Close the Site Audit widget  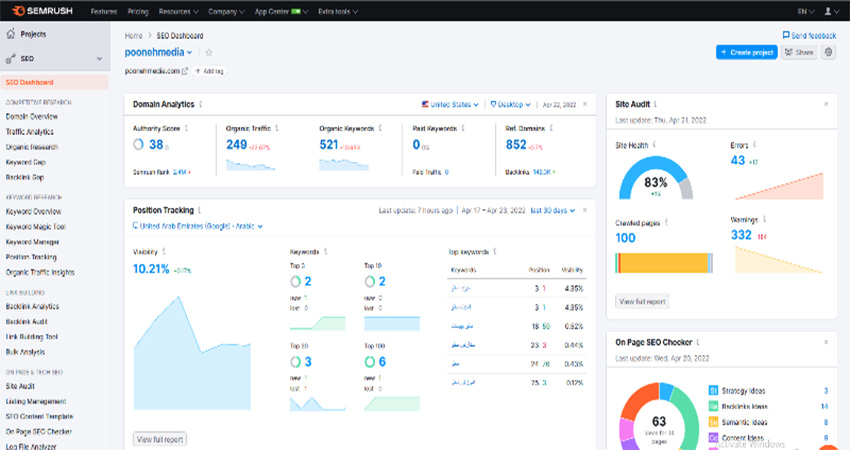click(826, 104)
